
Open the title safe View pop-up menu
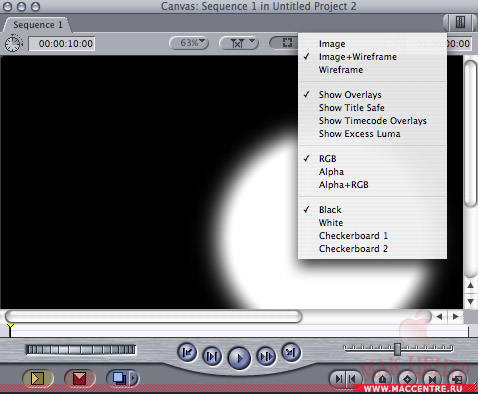[x=239, y=43]
